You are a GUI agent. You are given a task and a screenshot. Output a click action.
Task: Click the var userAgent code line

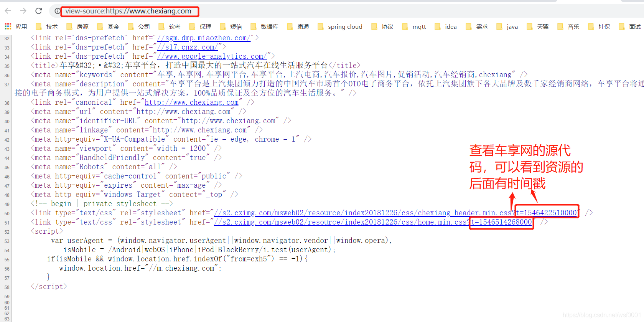pyautogui.click(x=221, y=240)
